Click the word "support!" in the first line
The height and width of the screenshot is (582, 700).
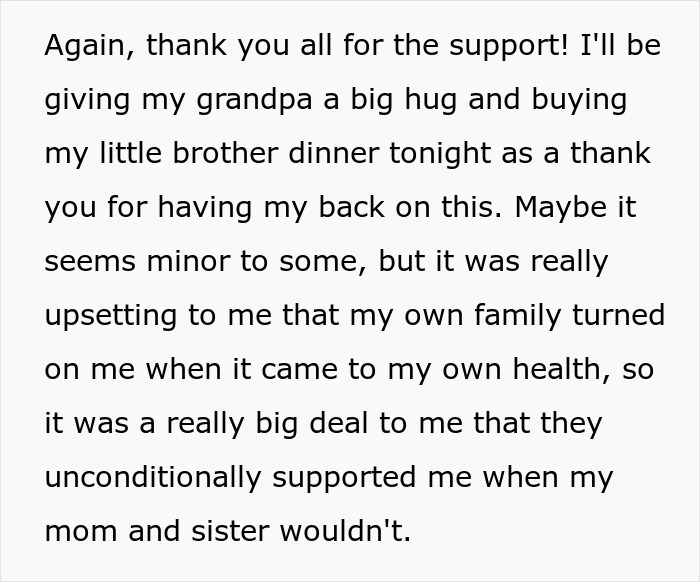click(508, 45)
